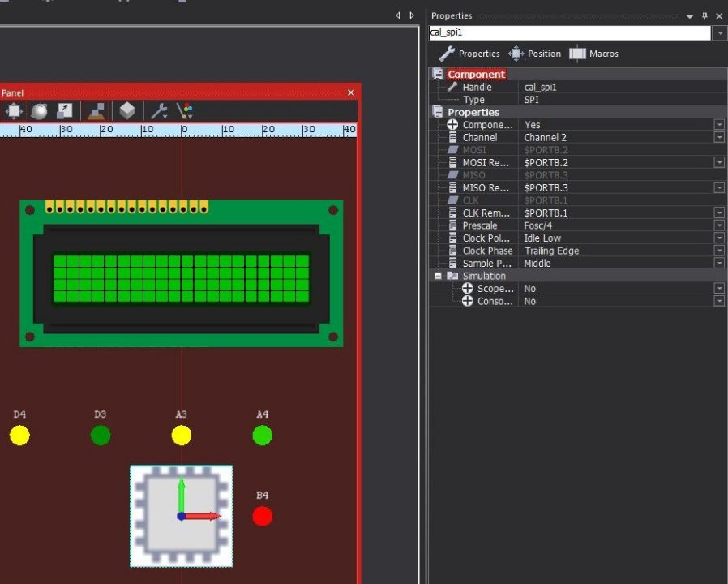Select the pan/move tool in Panel toolbar
This screenshot has width=728, height=584.
point(13,111)
